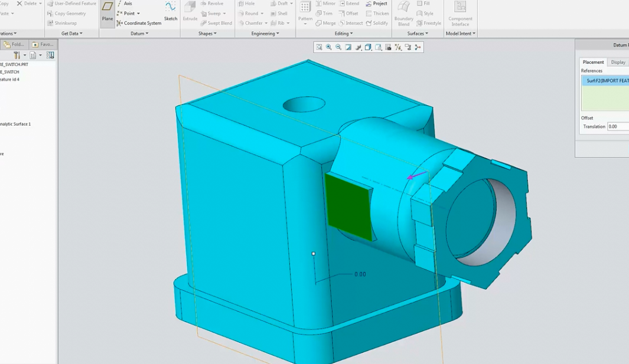Click the green highlighted surface on model
The height and width of the screenshot is (364, 629).
pos(348,206)
